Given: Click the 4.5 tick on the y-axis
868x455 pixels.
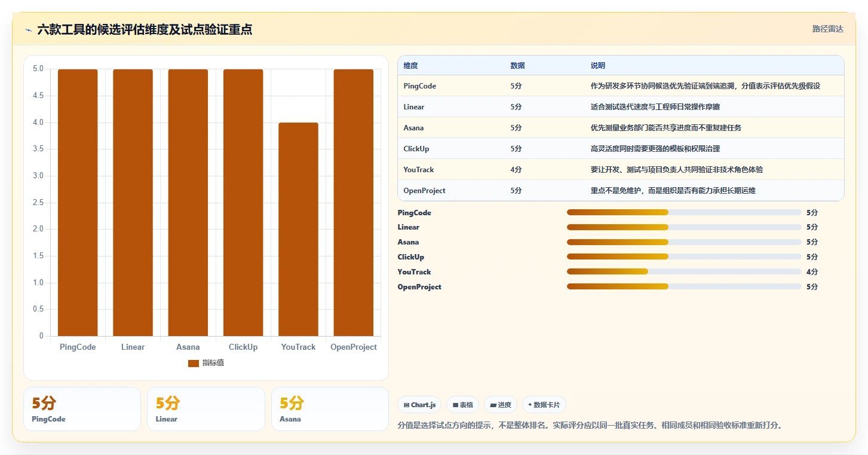Looking at the screenshot, I should coord(38,96).
